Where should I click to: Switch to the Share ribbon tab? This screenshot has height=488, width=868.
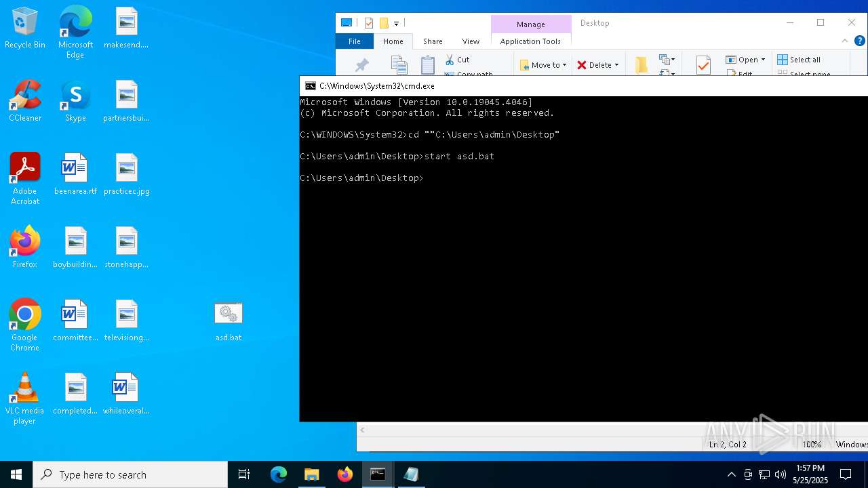click(433, 41)
